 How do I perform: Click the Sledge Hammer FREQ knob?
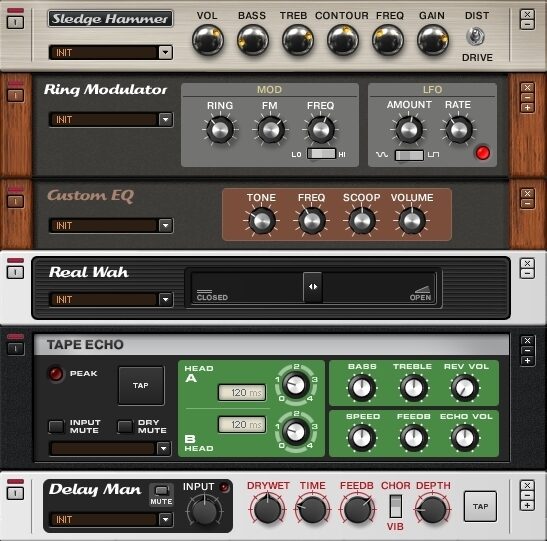[x=388, y=40]
